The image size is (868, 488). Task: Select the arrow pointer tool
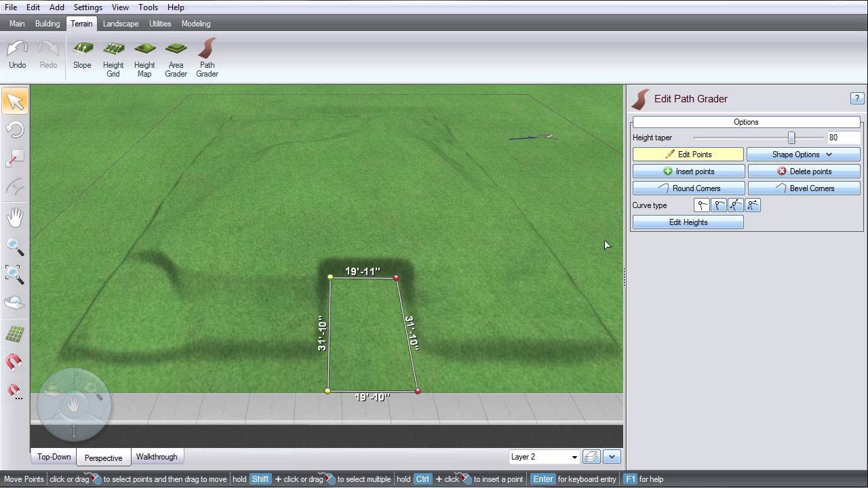(15, 101)
